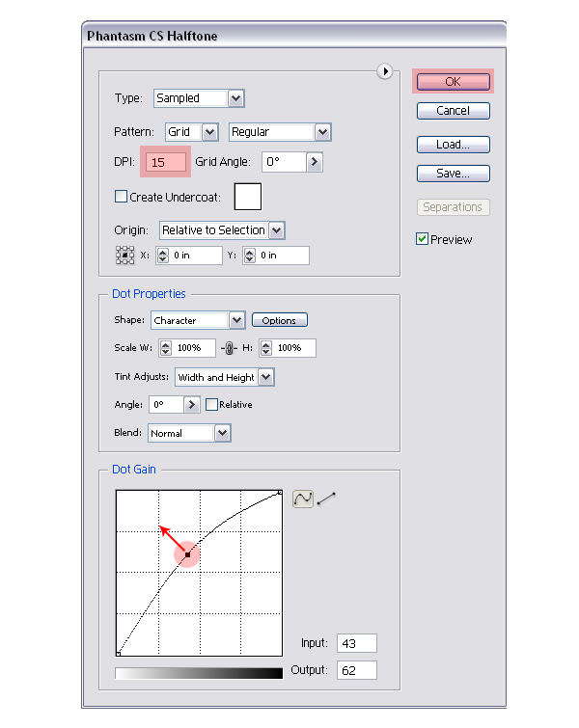The height and width of the screenshot is (728, 579).
Task: Click the dot Angle value field
Action: (166, 405)
